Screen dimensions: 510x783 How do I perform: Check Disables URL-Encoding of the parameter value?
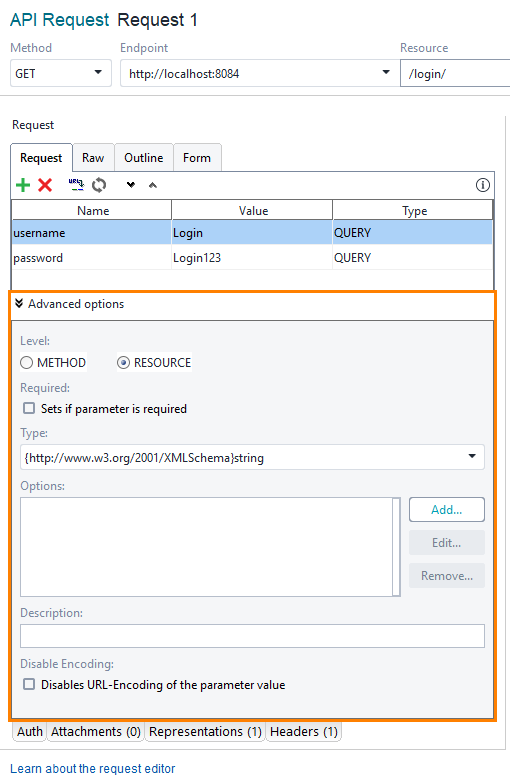[x=29, y=684]
